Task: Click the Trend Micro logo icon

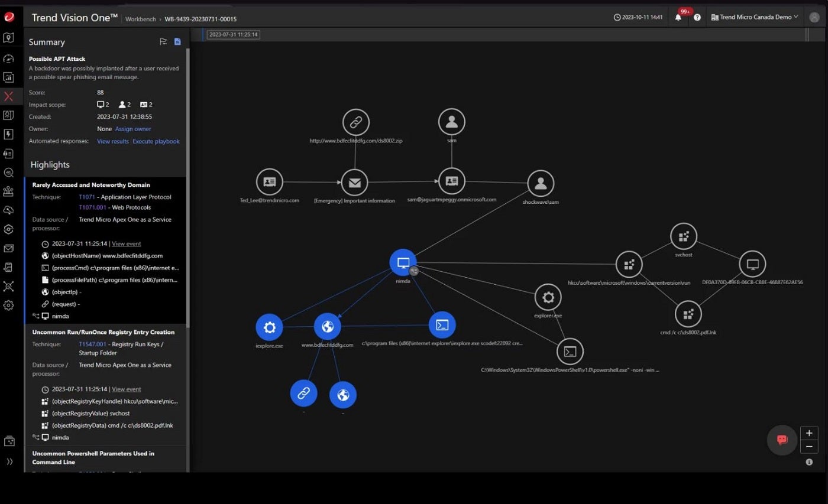Action: pos(8,17)
